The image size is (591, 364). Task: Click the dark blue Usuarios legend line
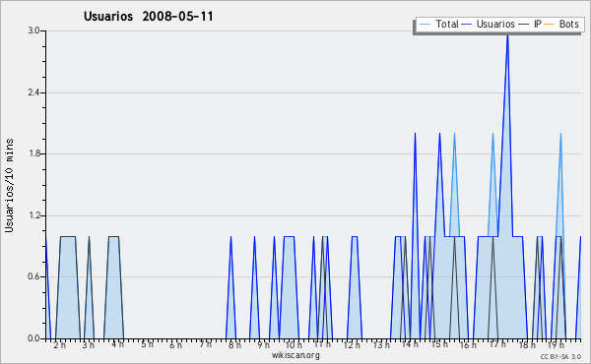(x=467, y=25)
